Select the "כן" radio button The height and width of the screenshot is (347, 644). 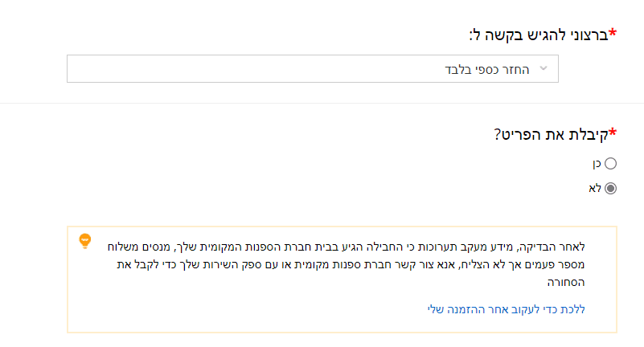coord(610,164)
